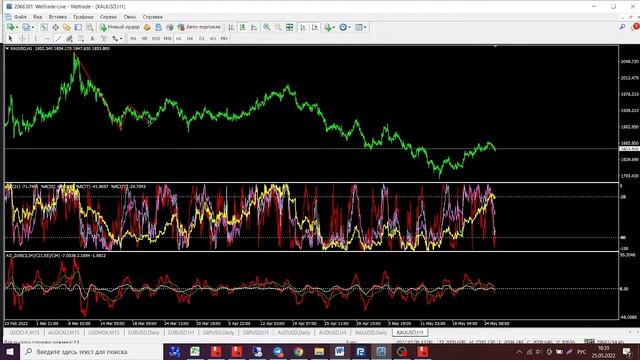Select the M15 timeframe
The image size is (640, 360).
156,38
